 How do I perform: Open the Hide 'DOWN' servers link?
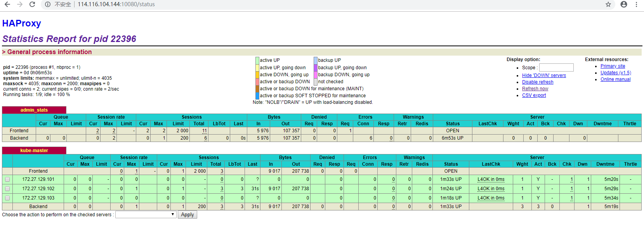tap(544, 75)
